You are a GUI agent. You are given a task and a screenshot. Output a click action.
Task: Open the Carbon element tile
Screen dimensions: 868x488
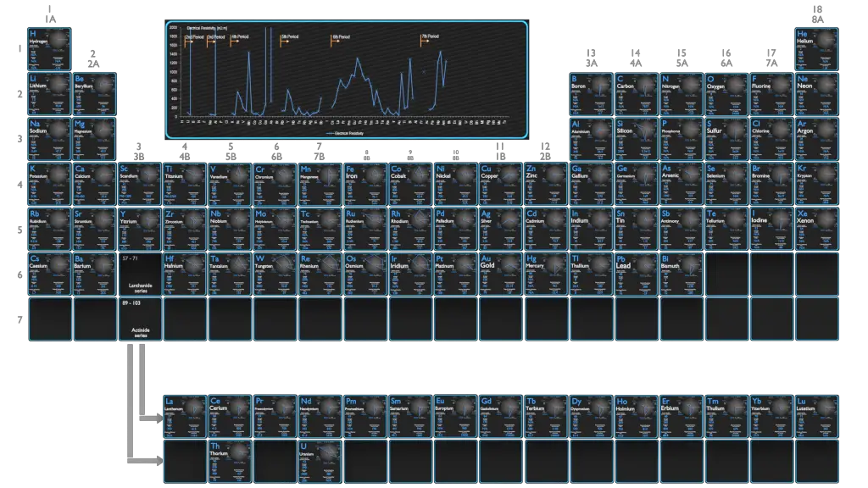pyautogui.click(x=637, y=94)
